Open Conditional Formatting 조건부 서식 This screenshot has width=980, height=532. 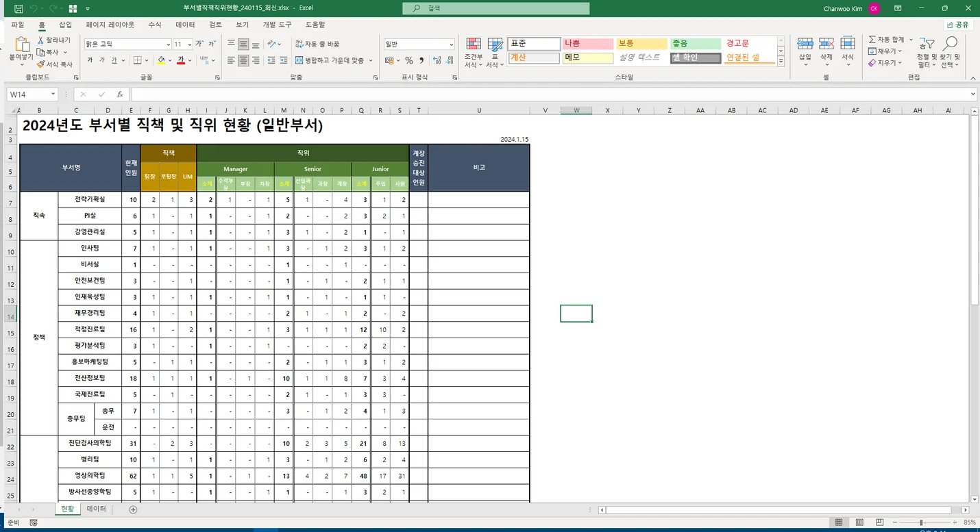(473, 52)
